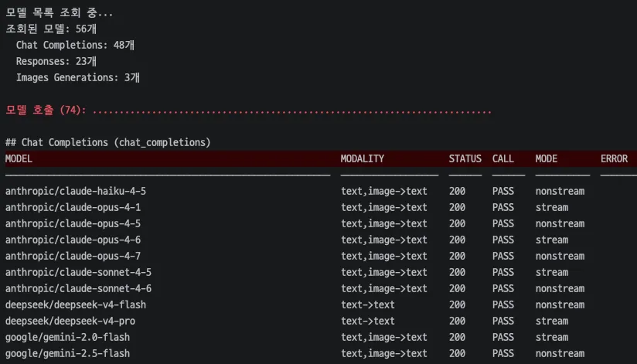Click 'text,image->text' in claude-haiku-4-5 row
The image size is (637, 364).
pyautogui.click(x=384, y=191)
